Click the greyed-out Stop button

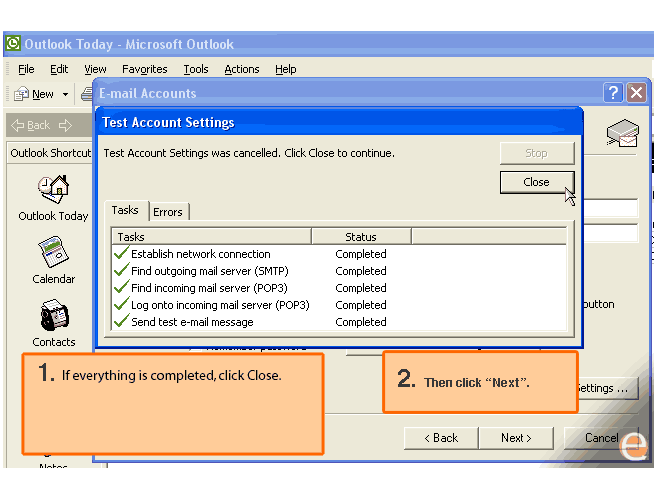[x=537, y=153]
